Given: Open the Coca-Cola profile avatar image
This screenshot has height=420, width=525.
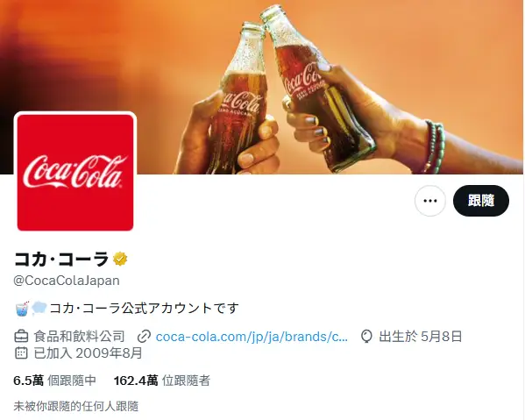Looking at the screenshot, I should tap(75, 173).
